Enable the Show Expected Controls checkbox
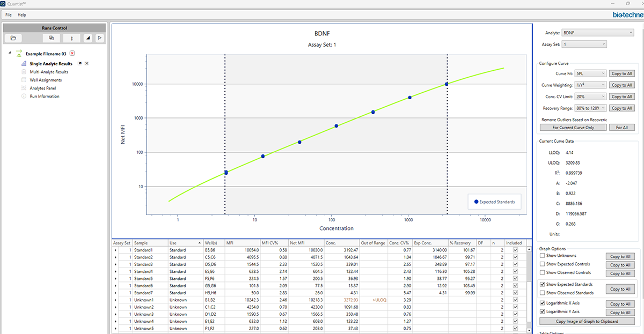Screen dimensions: 644x334 [543, 264]
